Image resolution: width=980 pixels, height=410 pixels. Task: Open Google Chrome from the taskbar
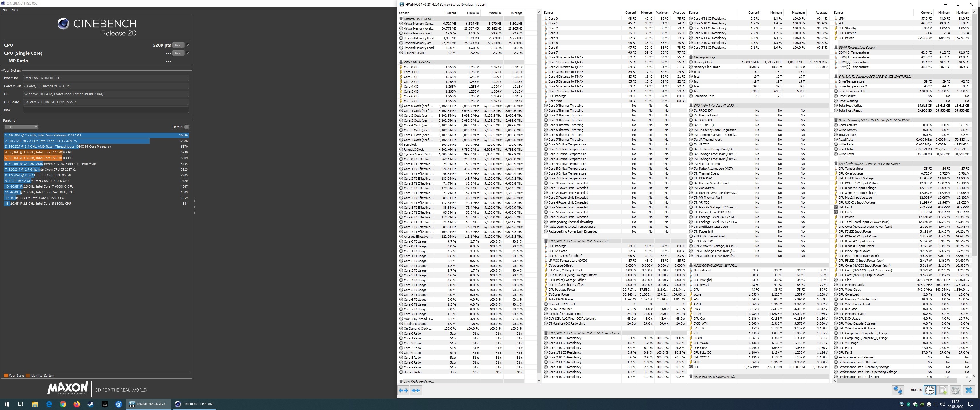point(63,404)
